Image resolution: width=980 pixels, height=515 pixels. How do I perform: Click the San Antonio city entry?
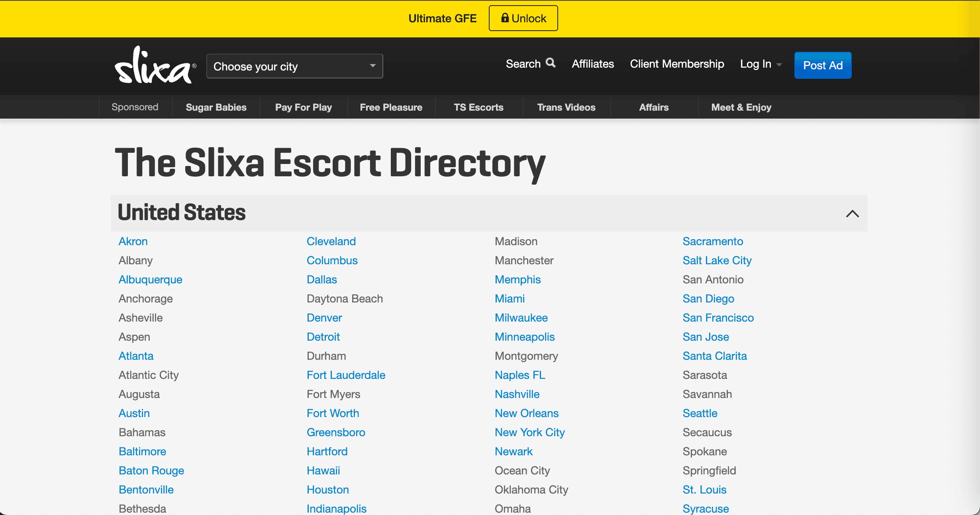click(x=713, y=279)
